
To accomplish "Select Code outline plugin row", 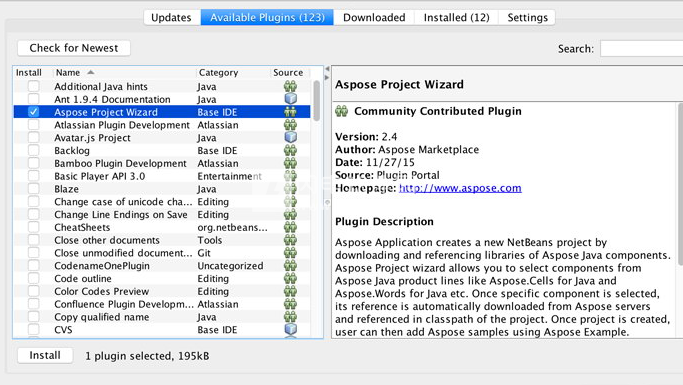I will 162,278.
